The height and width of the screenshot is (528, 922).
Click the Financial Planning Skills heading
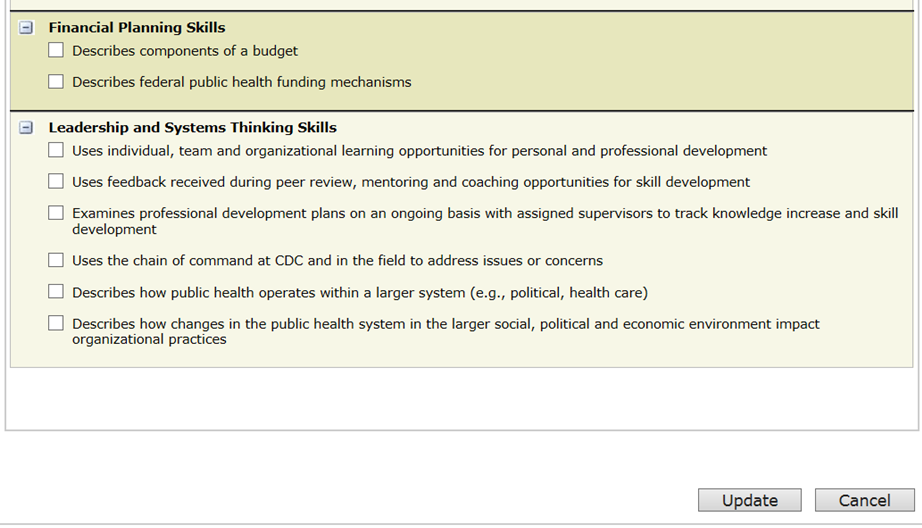coord(137,28)
